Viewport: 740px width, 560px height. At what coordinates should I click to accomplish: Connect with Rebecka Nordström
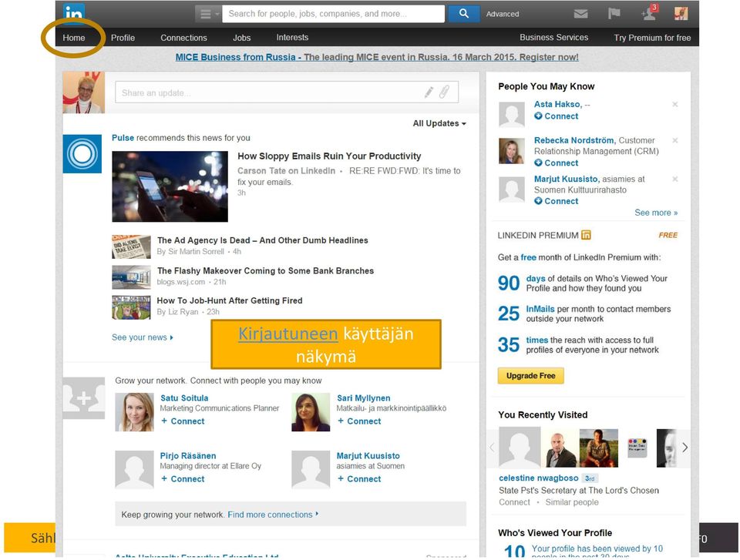[x=556, y=163]
